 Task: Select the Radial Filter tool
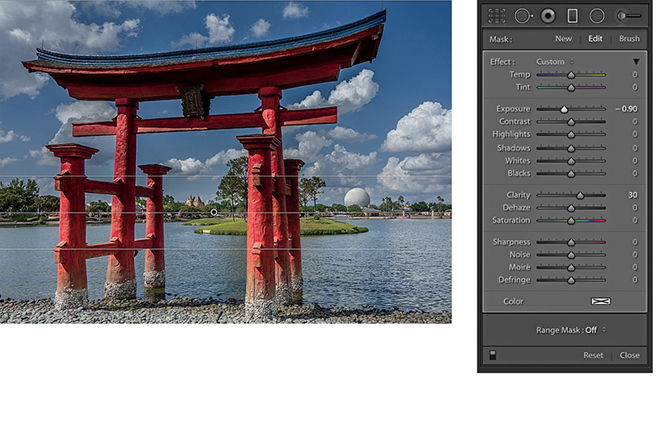[597, 16]
